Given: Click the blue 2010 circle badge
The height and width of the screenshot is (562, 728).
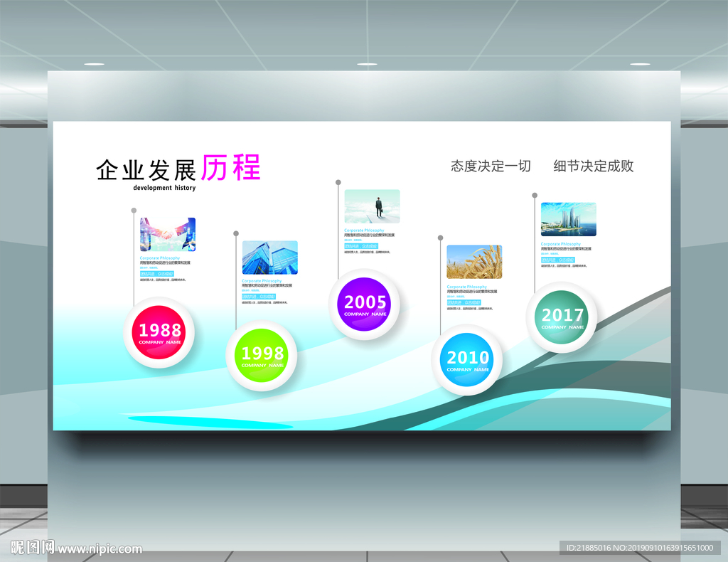Looking at the screenshot, I should pyautogui.click(x=467, y=360).
